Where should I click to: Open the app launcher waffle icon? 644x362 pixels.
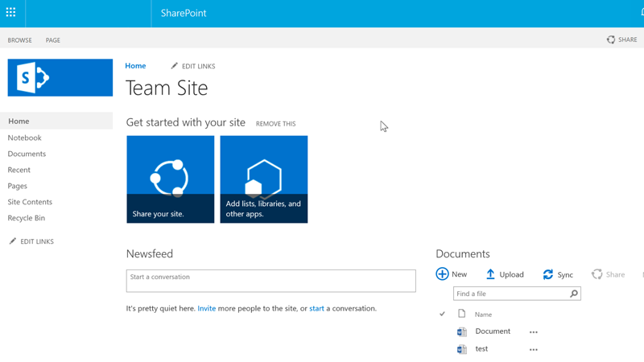pyautogui.click(x=10, y=12)
